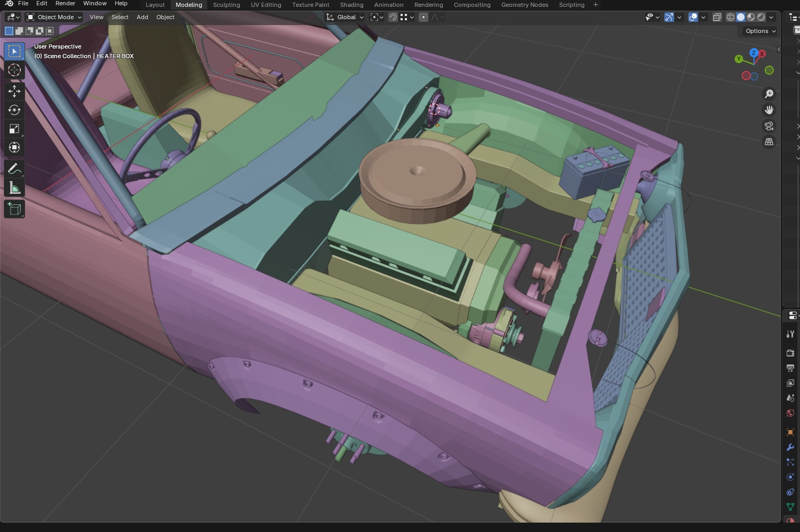
Task: Switch to wireframe viewport shading
Action: click(731, 17)
